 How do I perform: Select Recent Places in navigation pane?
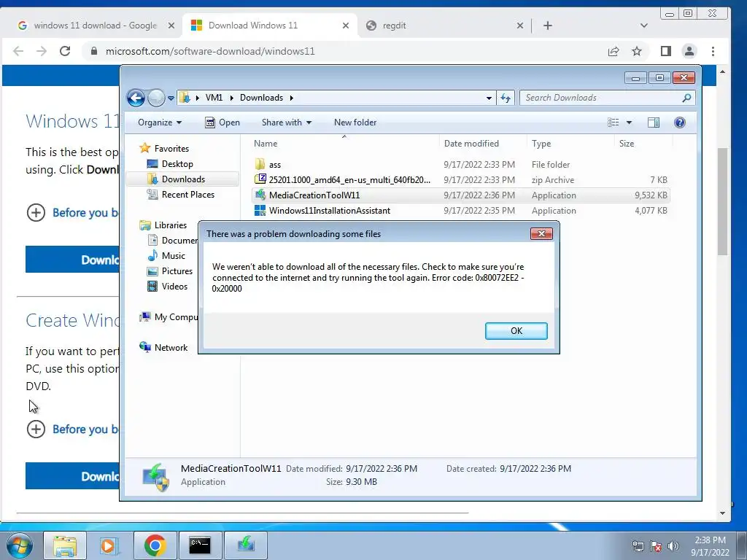click(x=181, y=194)
